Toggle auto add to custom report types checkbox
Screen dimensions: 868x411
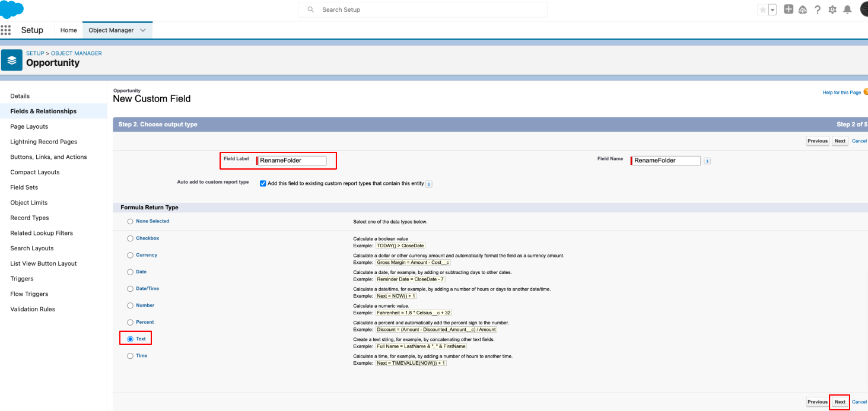coord(263,184)
